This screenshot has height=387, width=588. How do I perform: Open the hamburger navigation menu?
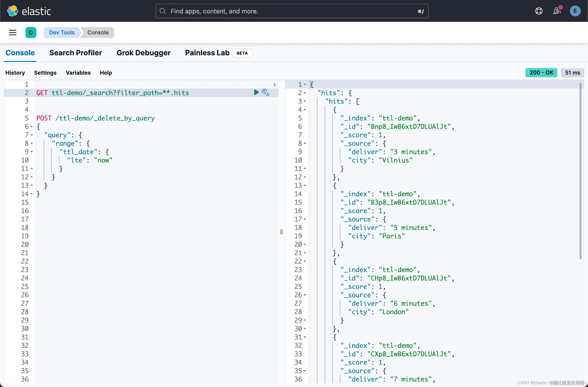point(13,32)
